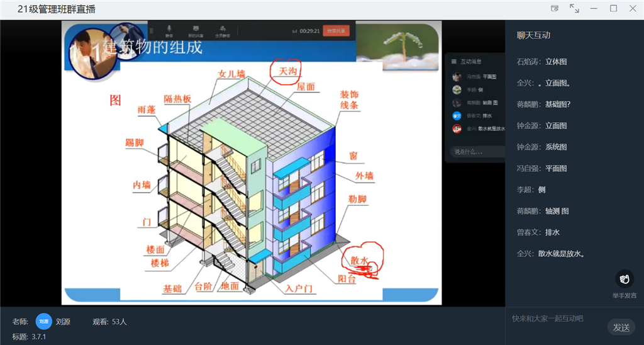The height and width of the screenshot is (345, 644).
Task: Click 全兴's red avatar in overlay chat
Action: [x=457, y=128]
